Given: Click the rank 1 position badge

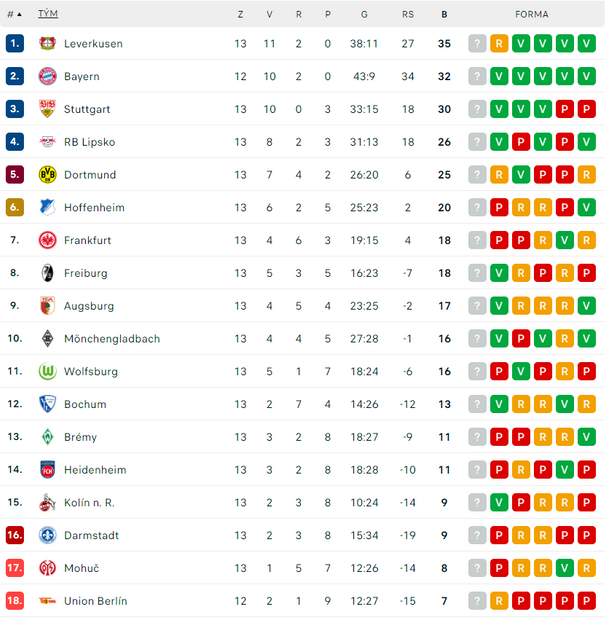Looking at the screenshot, I should pos(14,44).
